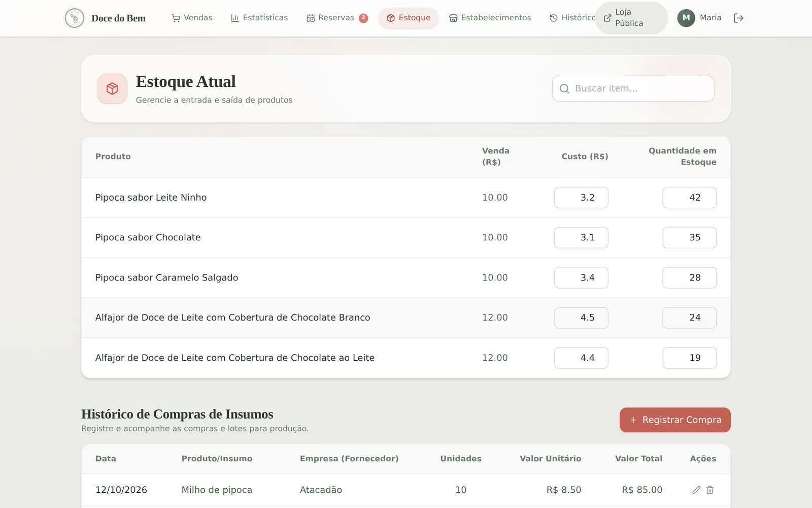Click the Doce do Bem logo icon
The image size is (812, 508).
(75, 18)
